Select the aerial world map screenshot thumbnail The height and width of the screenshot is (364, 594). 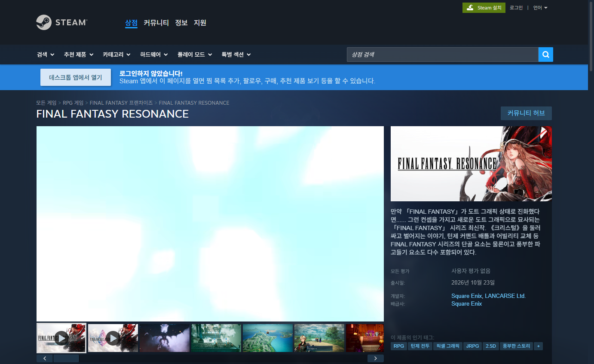point(268,338)
